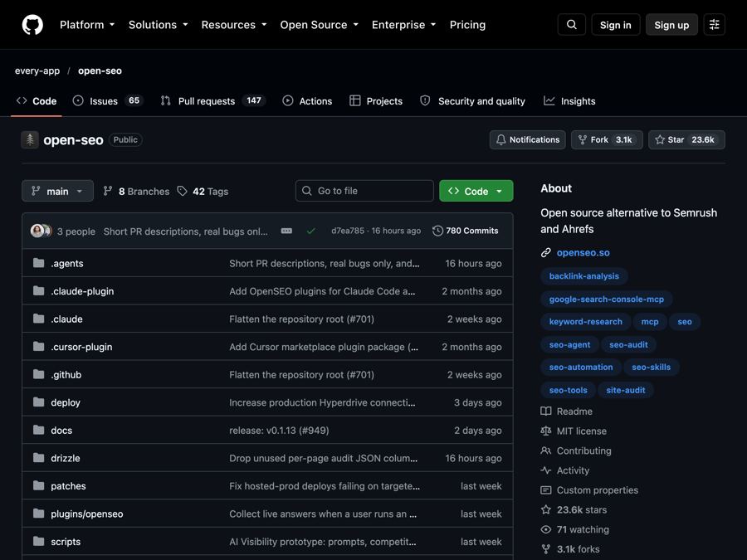Click the drizzle folder icon
Screen dimensions: 747x560
(x=38, y=458)
